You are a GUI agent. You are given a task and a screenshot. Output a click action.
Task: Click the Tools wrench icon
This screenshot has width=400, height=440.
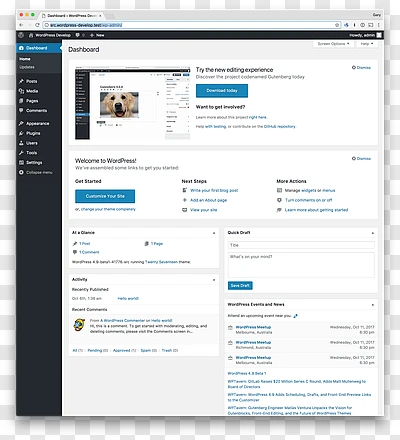21,153
